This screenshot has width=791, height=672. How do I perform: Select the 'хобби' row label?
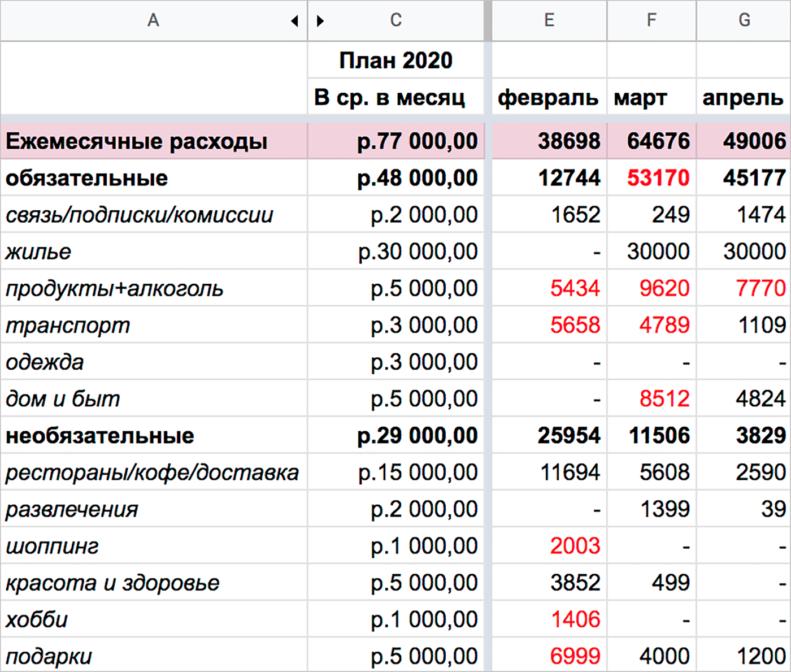37,620
